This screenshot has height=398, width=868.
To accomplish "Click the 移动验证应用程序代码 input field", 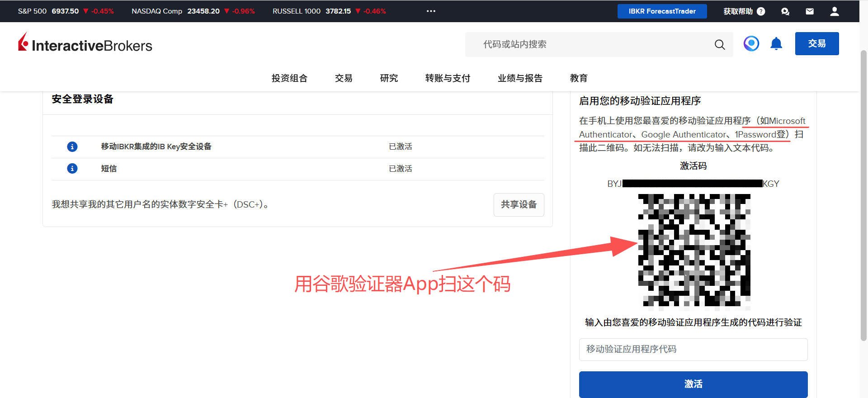I will [x=693, y=349].
